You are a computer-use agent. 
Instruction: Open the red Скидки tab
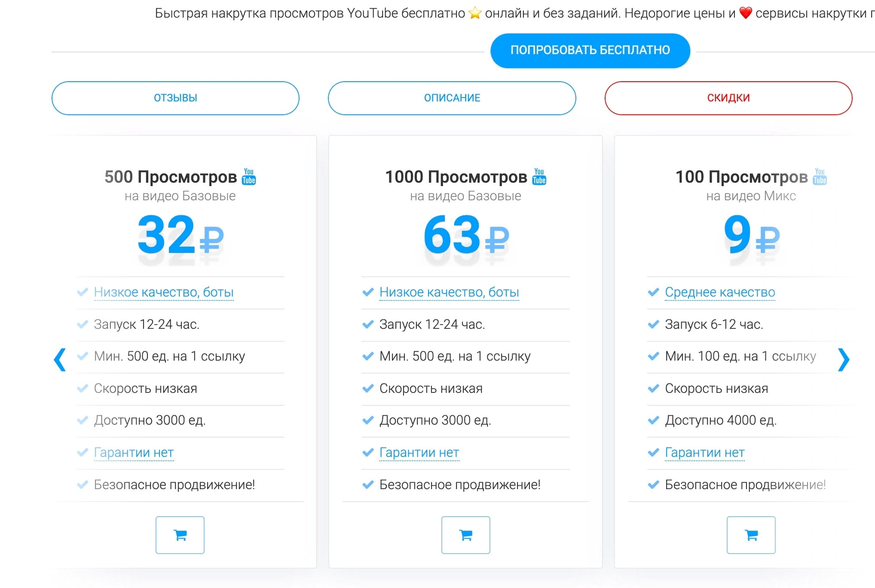[x=728, y=98]
